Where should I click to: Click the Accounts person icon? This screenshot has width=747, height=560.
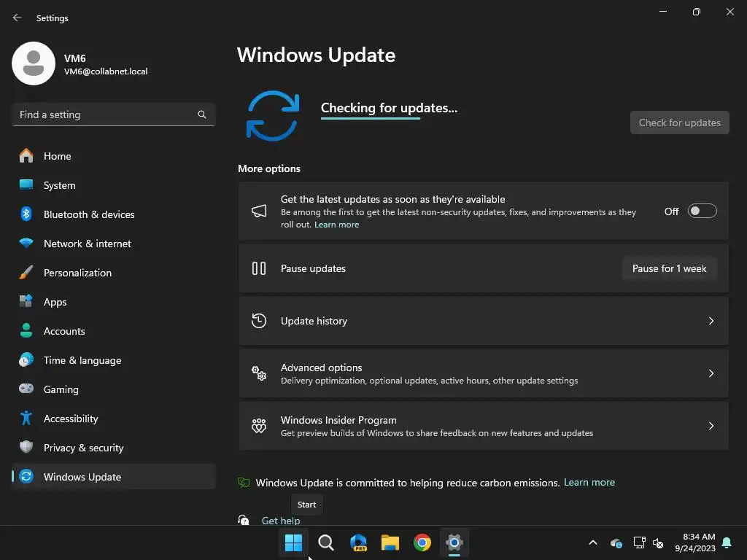pyautogui.click(x=26, y=330)
